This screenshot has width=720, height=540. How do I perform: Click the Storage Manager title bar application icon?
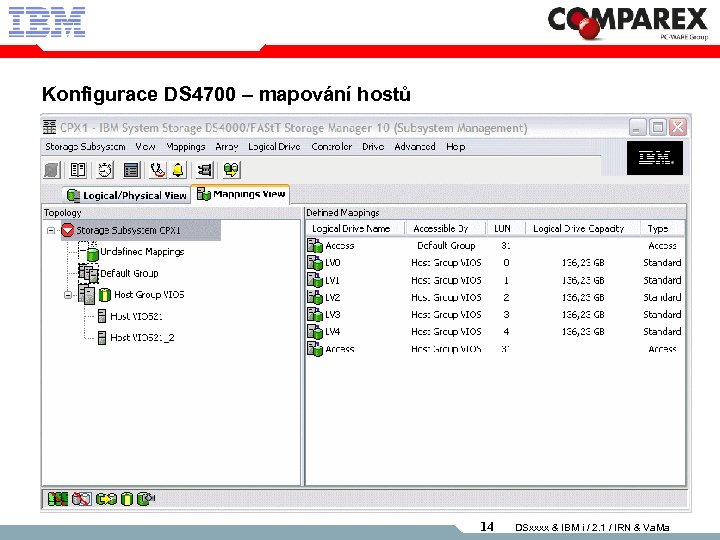pos(49,127)
